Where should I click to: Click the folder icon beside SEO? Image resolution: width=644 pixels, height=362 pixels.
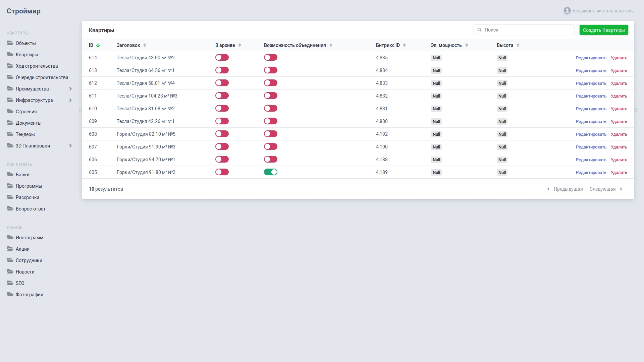click(10, 283)
